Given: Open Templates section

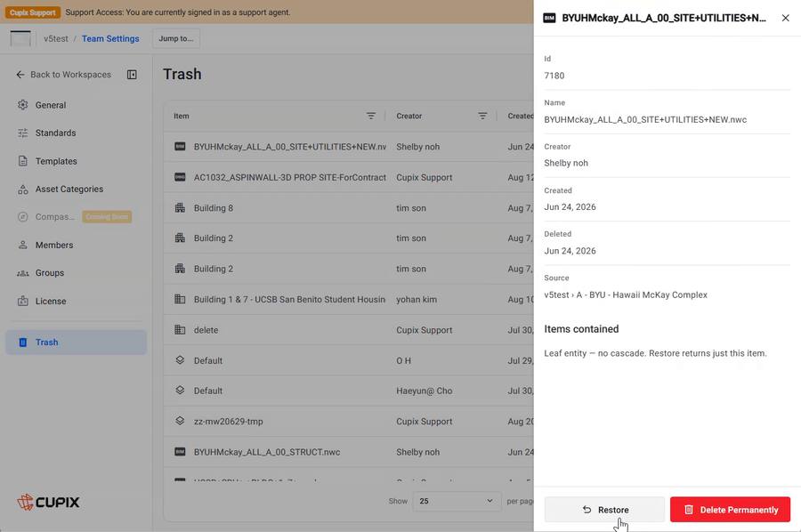Looking at the screenshot, I should (x=77, y=161).
